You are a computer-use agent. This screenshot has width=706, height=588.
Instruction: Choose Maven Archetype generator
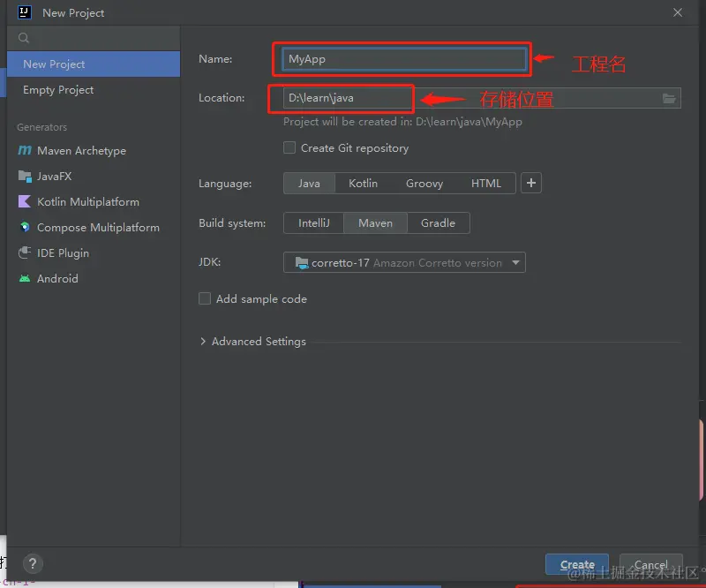coord(94,150)
